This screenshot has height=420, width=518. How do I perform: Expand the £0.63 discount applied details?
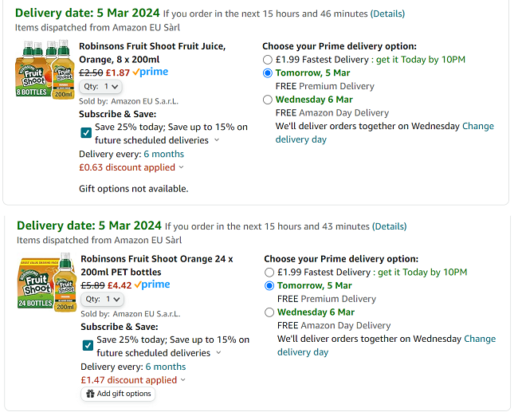pos(182,167)
